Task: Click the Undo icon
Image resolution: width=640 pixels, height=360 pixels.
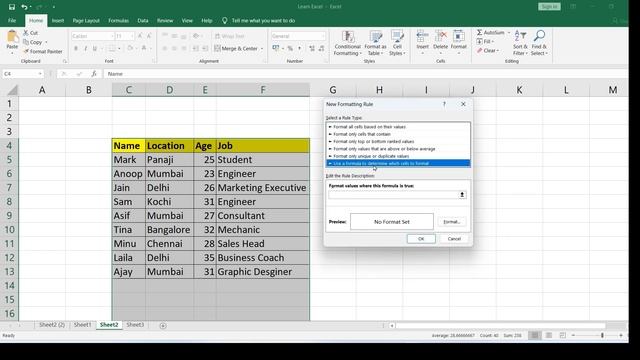Action: coord(24,7)
